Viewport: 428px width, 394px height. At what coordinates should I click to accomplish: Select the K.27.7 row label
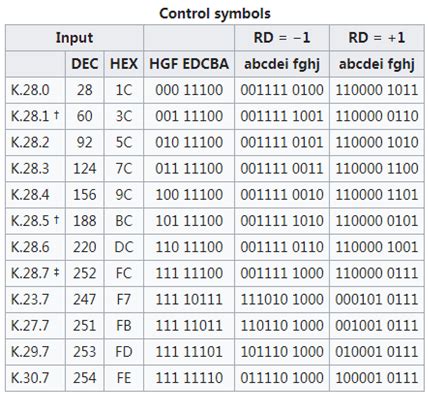tap(30, 325)
